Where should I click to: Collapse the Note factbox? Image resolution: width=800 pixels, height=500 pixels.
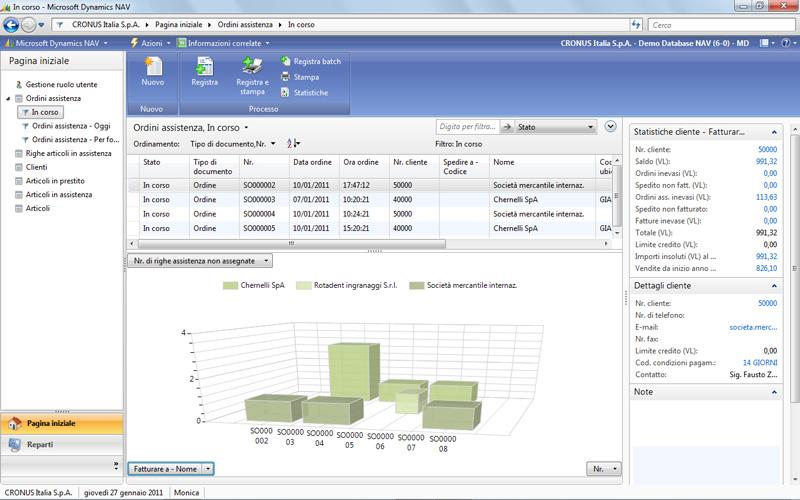point(774,392)
